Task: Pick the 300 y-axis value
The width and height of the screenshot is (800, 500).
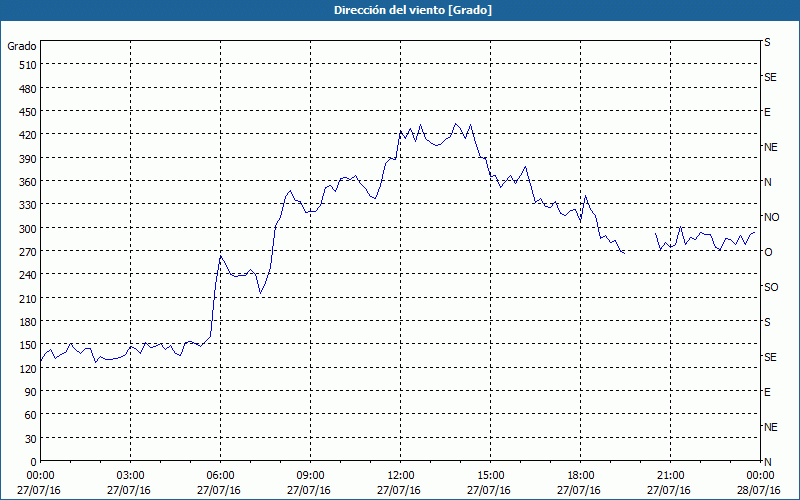Action: (29, 229)
